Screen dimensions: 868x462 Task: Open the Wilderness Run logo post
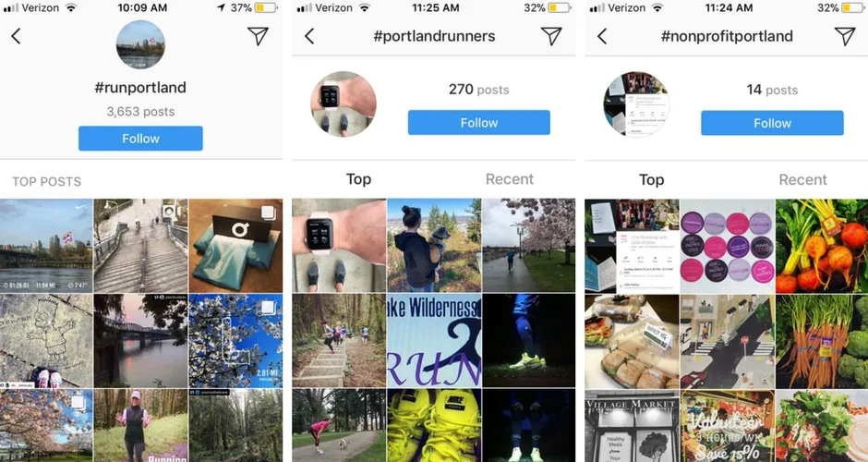434,341
